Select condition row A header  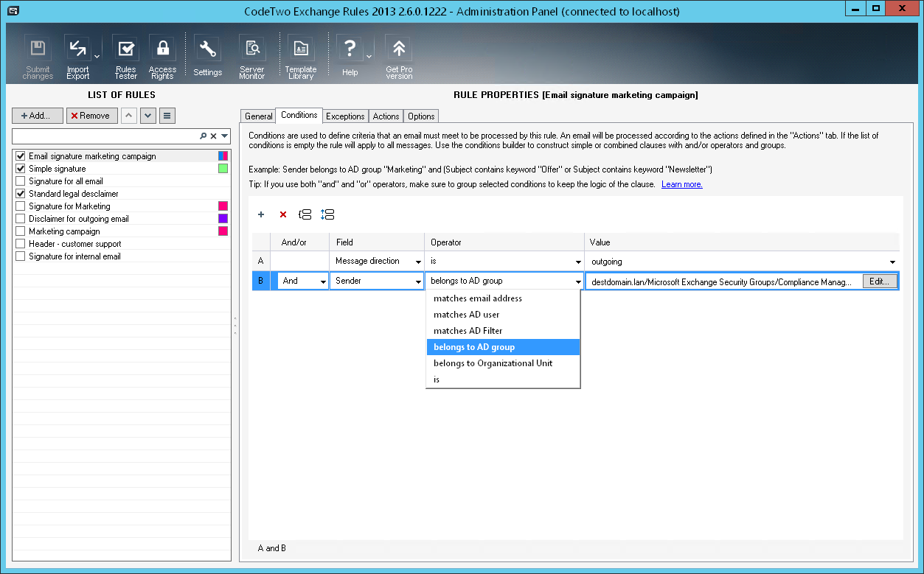click(261, 261)
